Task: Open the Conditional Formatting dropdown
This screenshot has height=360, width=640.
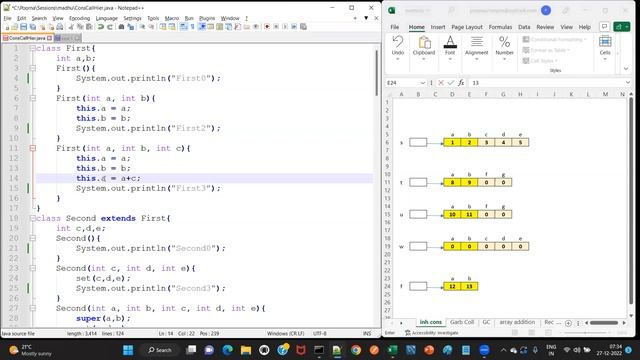Action: (x=554, y=40)
